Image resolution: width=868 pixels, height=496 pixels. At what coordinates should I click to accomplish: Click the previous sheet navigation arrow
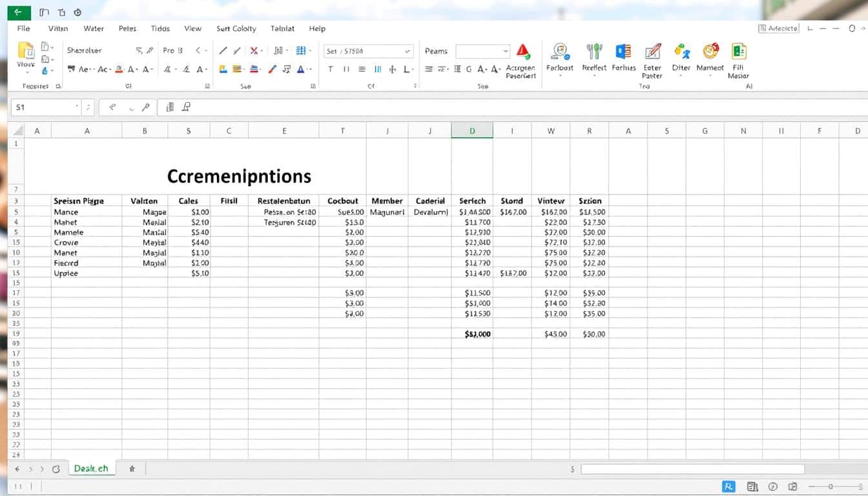(17, 469)
